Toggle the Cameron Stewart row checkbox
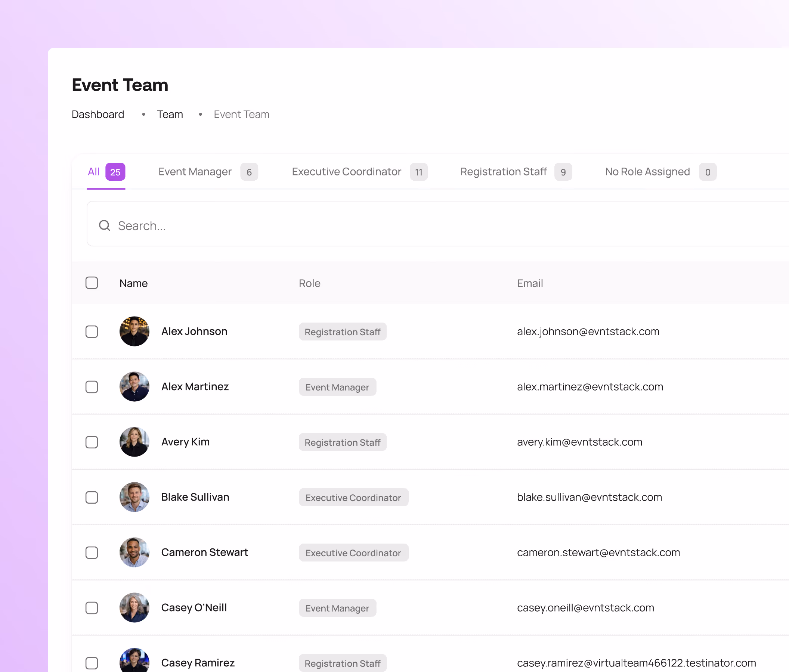The height and width of the screenshot is (672, 789). coord(92,552)
